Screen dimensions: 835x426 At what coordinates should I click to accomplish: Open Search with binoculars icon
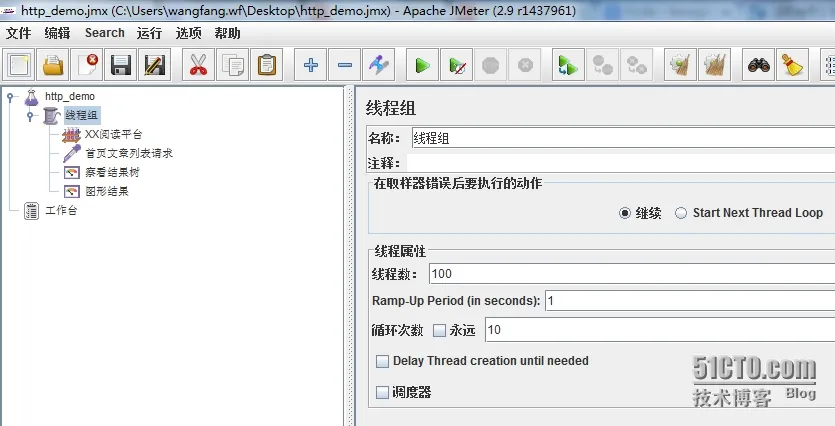tap(759, 65)
